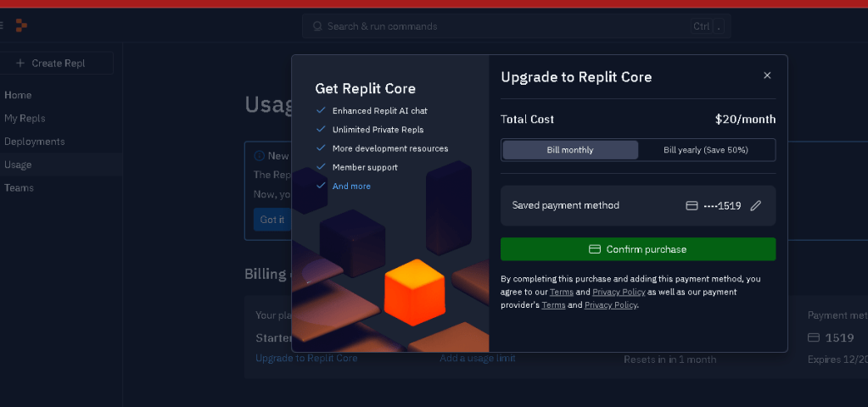Edit saved payment method pencil icon
The image size is (868, 407).
pos(756,206)
